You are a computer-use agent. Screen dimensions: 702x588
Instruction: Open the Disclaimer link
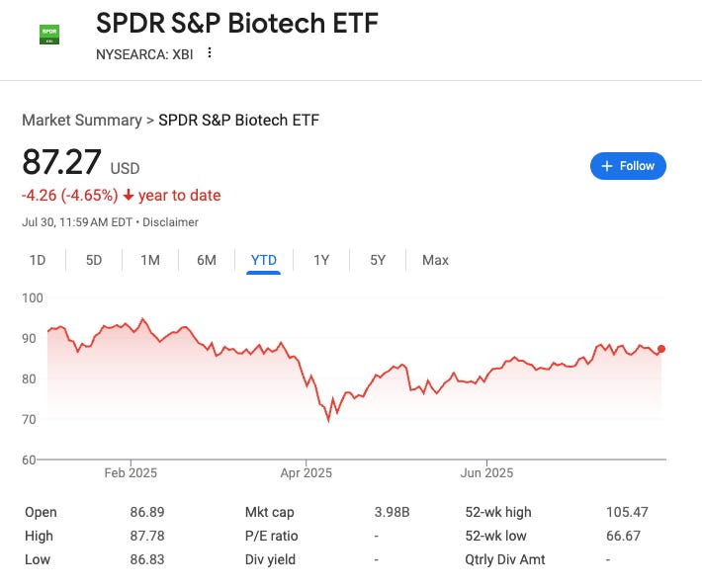[170, 222]
